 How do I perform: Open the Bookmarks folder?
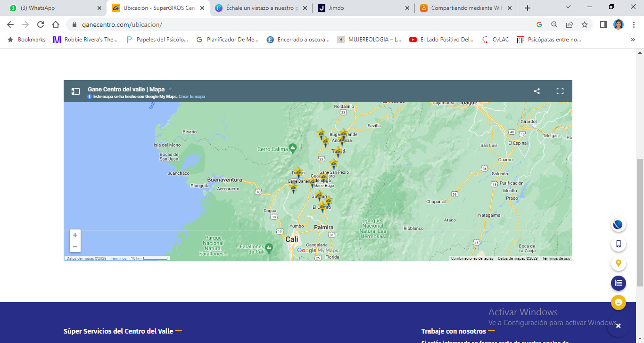(x=26, y=40)
